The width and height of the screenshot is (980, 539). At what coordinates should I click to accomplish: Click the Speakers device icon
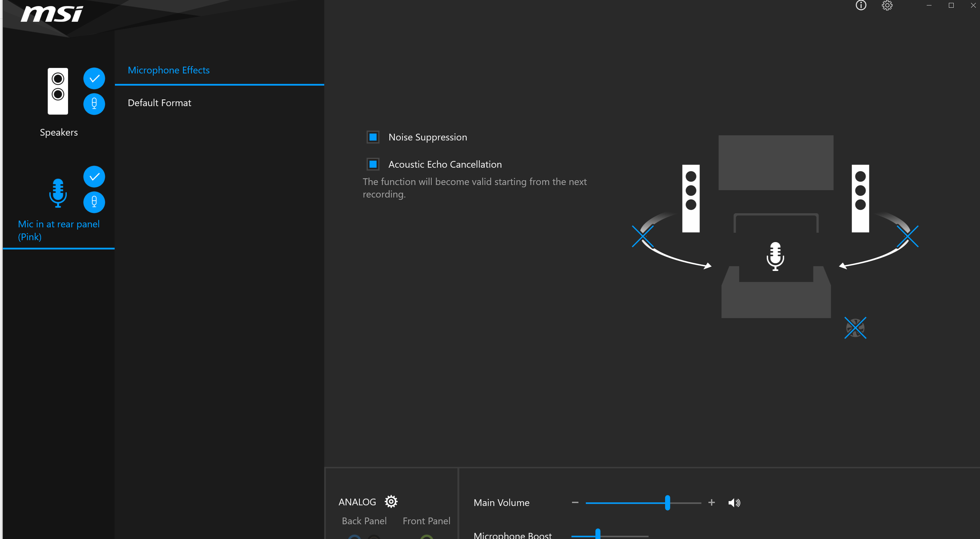pyautogui.click(x=58, y=91)
